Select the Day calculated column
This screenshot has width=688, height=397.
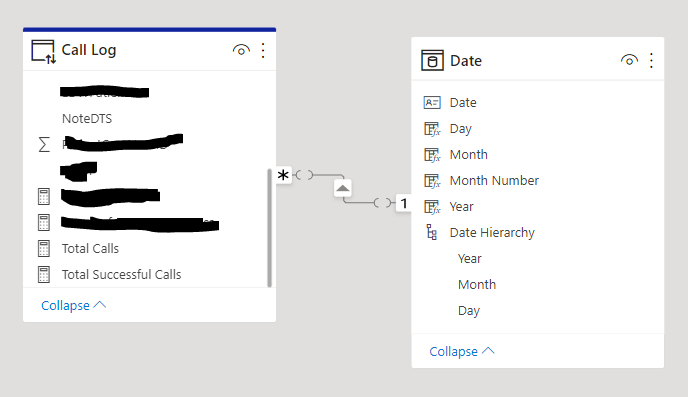pyautogui.click(x=461, y=129)
